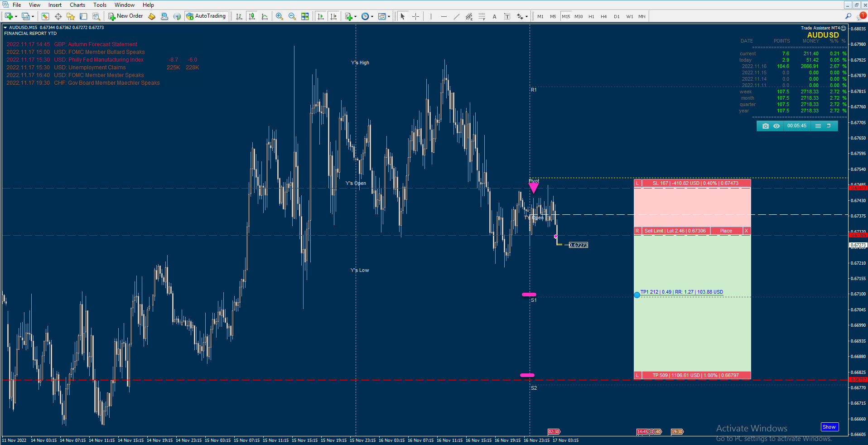Image resolution: width=868 pixels, height=445 pixels.
Task: Switch chart to bar chart type
Action: 239,16
